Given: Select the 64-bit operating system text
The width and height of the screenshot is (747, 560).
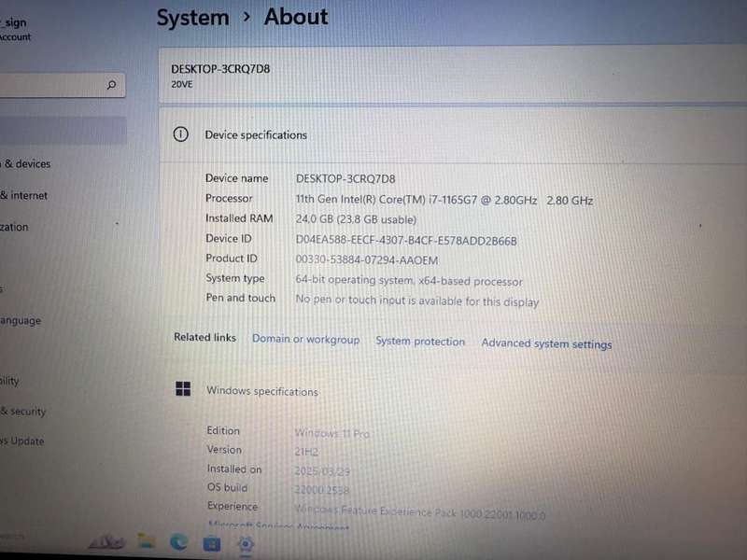Looking at the screenshot, I should 409,281.
